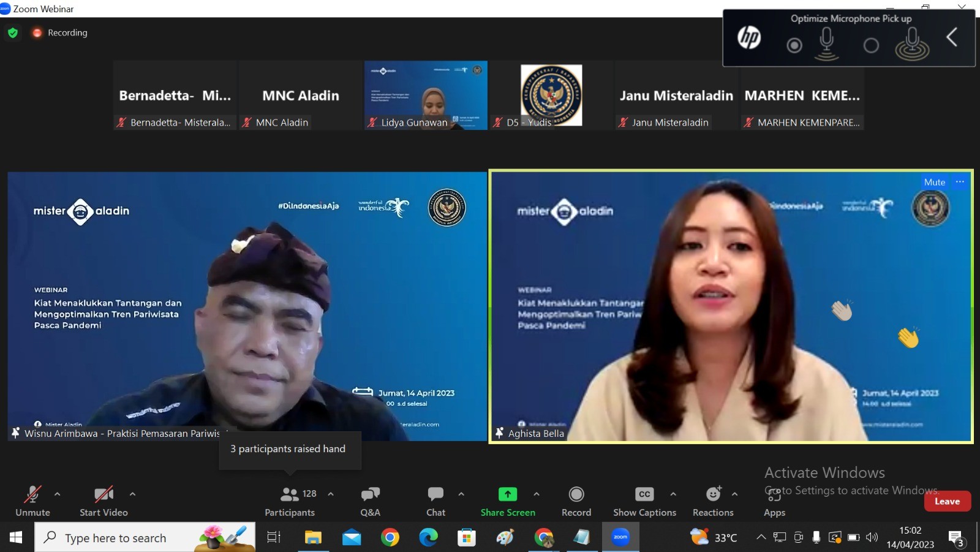Select Lidya Gunawan video thumbnail
The image size is (980, 552).
pyautogui.click(x=426, y=95)
